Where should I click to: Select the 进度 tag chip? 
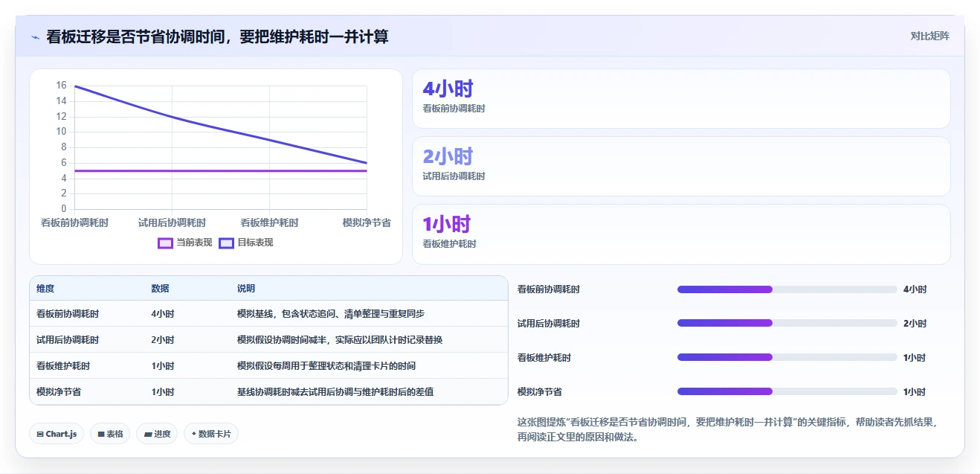[x=156, y=434]
